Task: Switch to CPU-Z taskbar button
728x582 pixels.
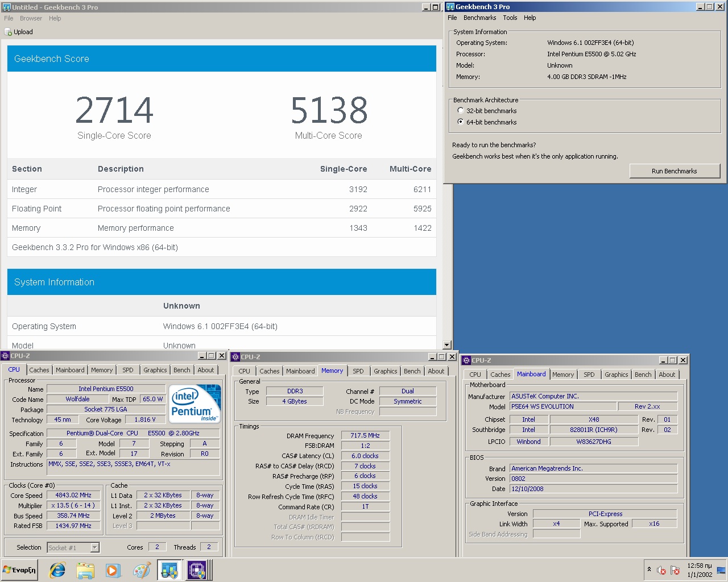Action: [197, 570]
